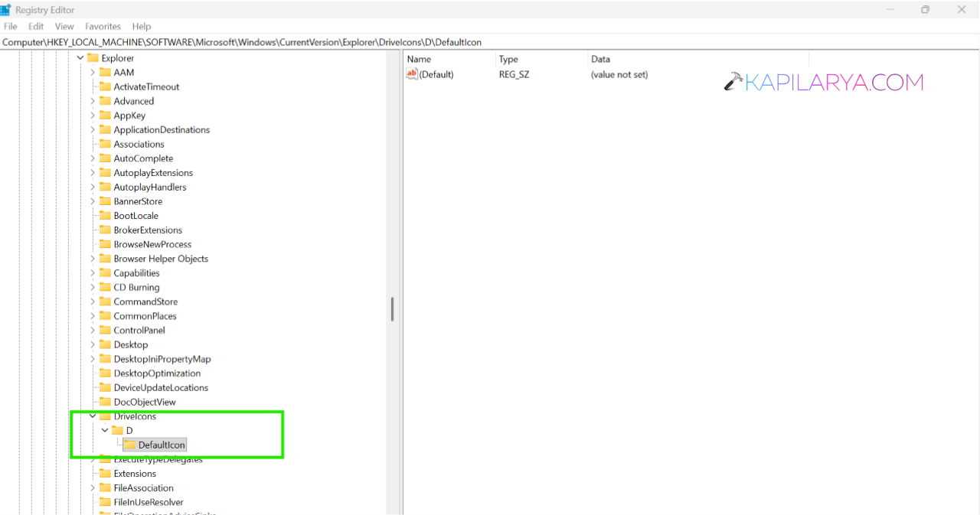
Task: Select the REG_SZ type cell
Action: point(514,74)
